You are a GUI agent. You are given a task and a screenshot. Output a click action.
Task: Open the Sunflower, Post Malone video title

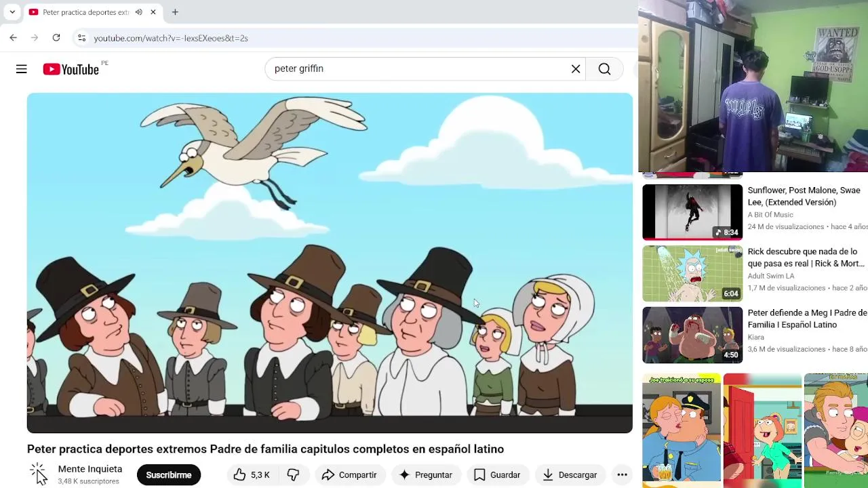[x=804, y=197]
